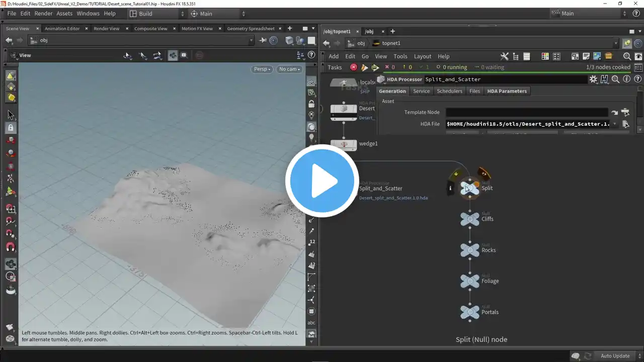Click the HDA Processor gear settings icon
Screen dimensions: 644x362
point(593,79)
